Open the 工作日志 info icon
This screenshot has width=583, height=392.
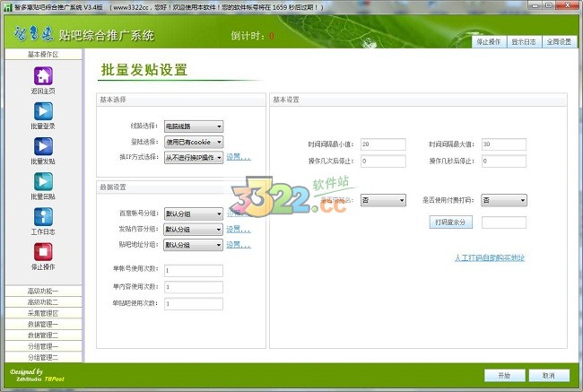43,216
